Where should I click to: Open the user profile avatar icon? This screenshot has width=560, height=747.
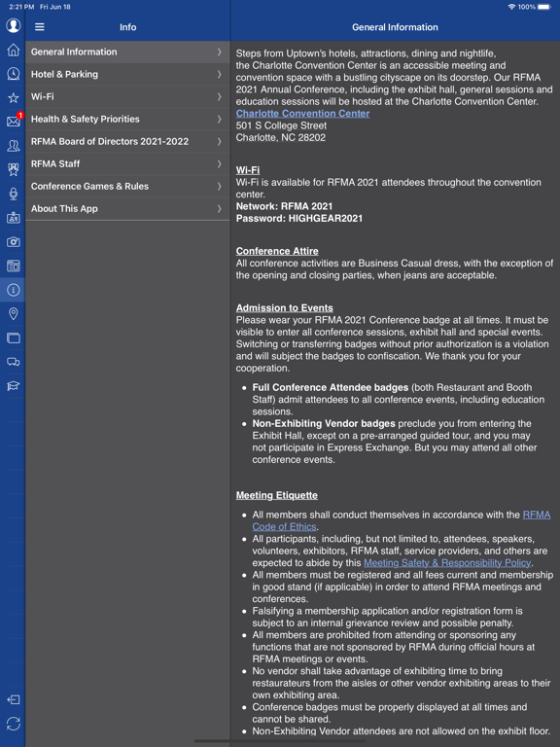(14, 25)
